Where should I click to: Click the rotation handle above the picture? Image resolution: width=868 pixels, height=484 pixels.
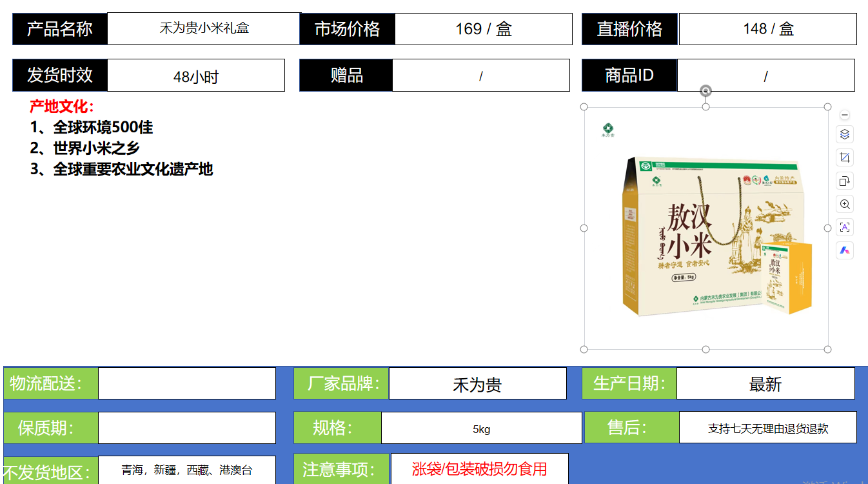coord(706,91)
